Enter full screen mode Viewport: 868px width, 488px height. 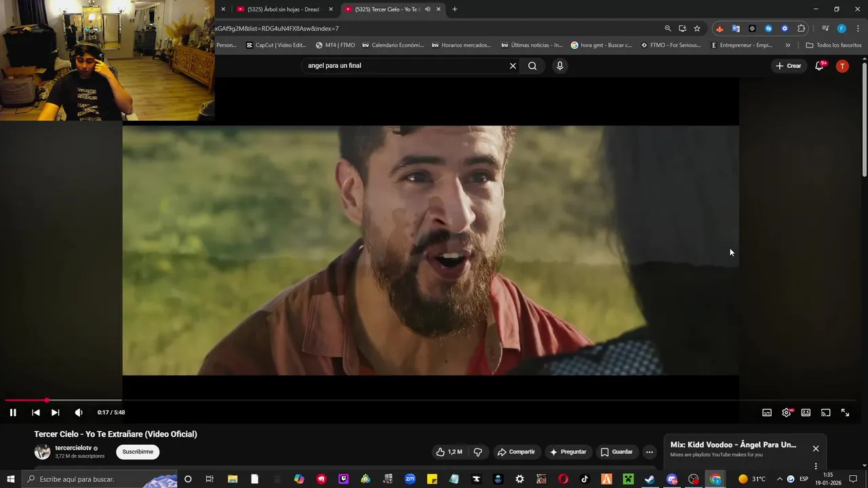pos(845,412)
